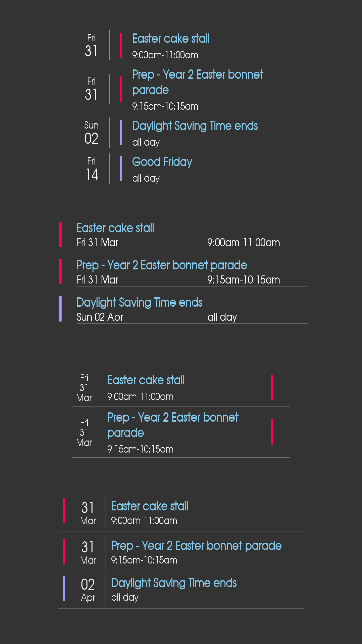
Task: Select stacked Fri 31 Mar label beside bonnet parade
Action: [84, 432]
